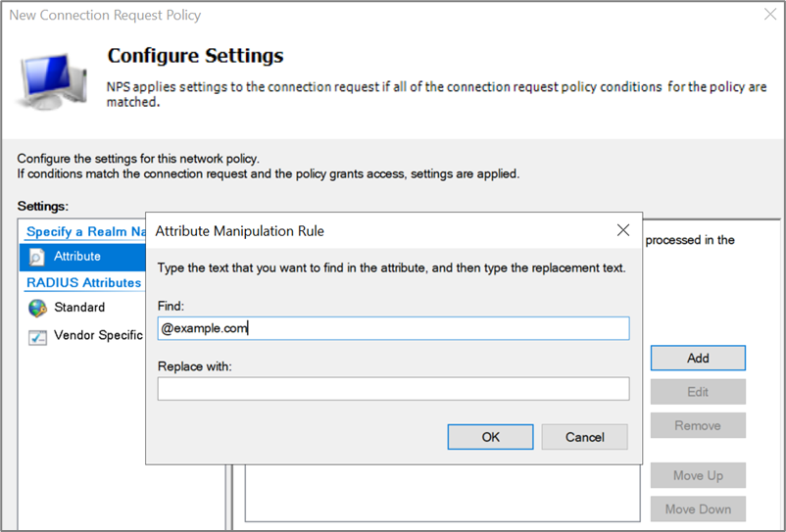Cancel the attribute manipulation rule
The image size is (786, 532).
[584, 437]
